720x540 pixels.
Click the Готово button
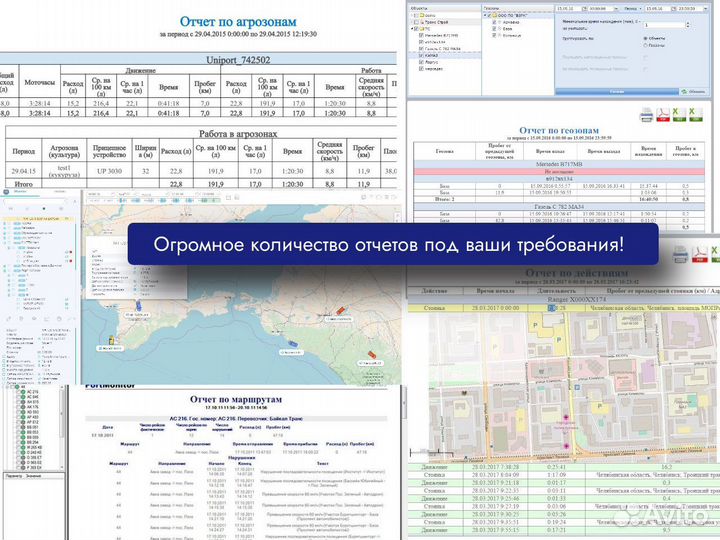coord(617,91)
